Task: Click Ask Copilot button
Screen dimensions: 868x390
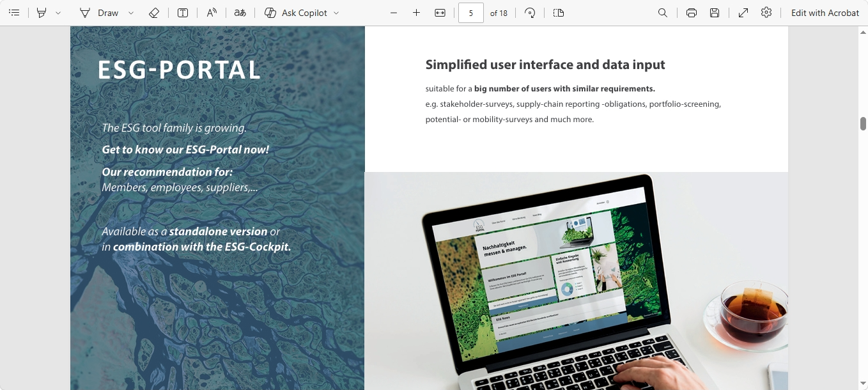Action: [296, 13]
